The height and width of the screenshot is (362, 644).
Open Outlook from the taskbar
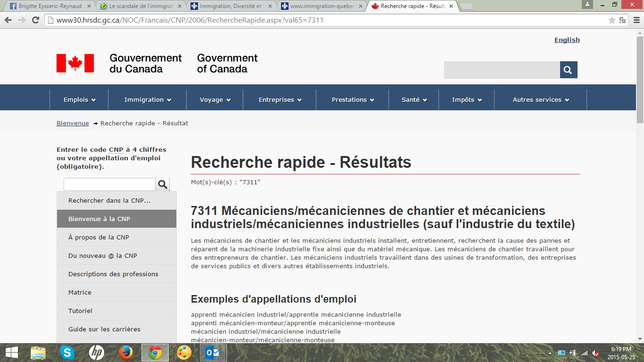(213, 353)
